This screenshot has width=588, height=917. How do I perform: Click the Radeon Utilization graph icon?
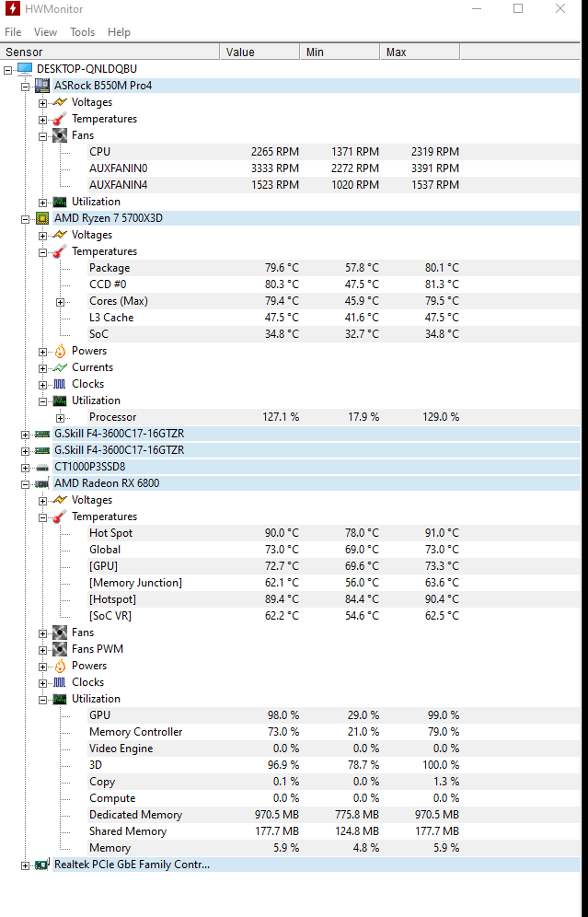point(60,699)
